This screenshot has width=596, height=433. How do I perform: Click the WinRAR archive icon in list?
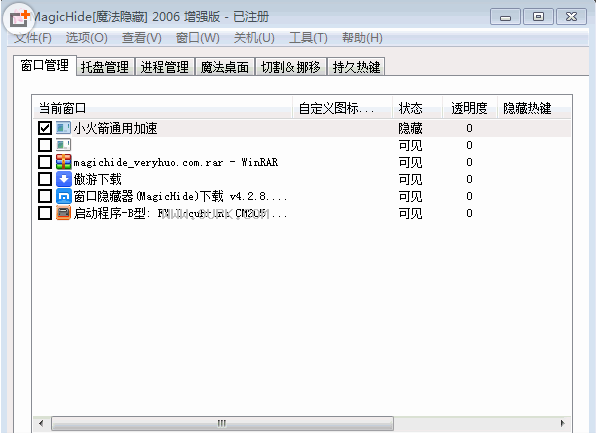tap(63, 162)
